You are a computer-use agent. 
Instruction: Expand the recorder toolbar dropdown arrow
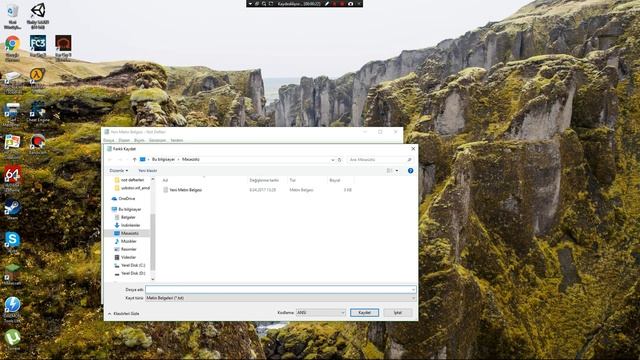coord(250,4)
